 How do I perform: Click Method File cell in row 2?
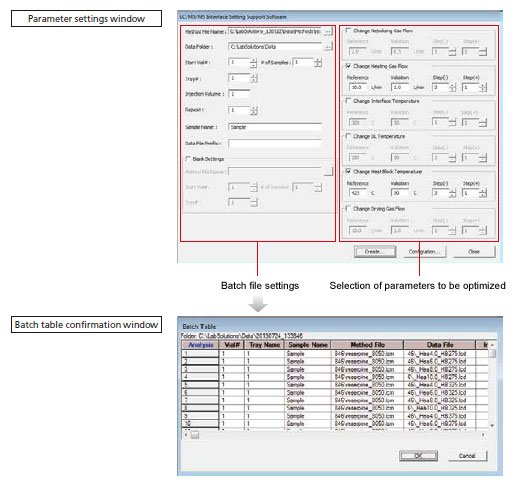(367, 361)
